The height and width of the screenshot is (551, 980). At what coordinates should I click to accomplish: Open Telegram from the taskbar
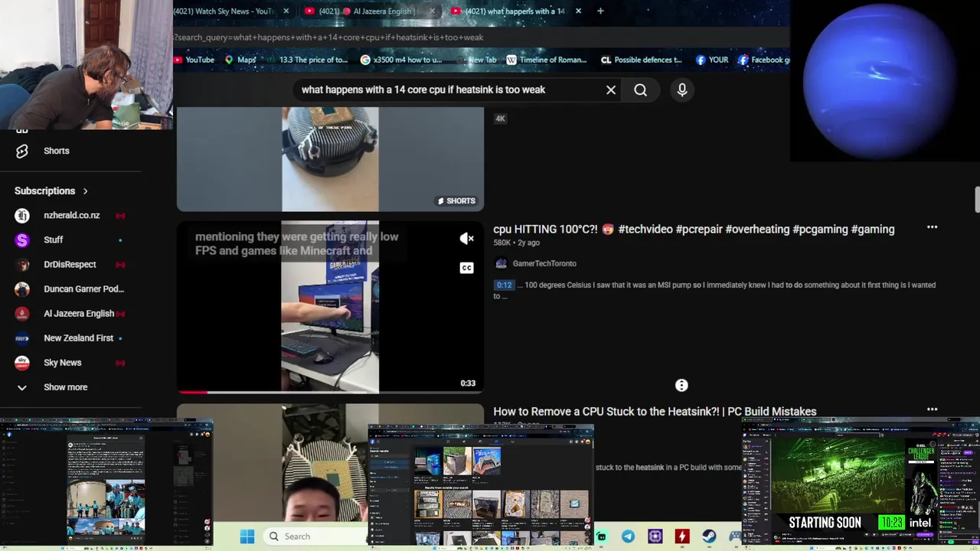point(629,536)
